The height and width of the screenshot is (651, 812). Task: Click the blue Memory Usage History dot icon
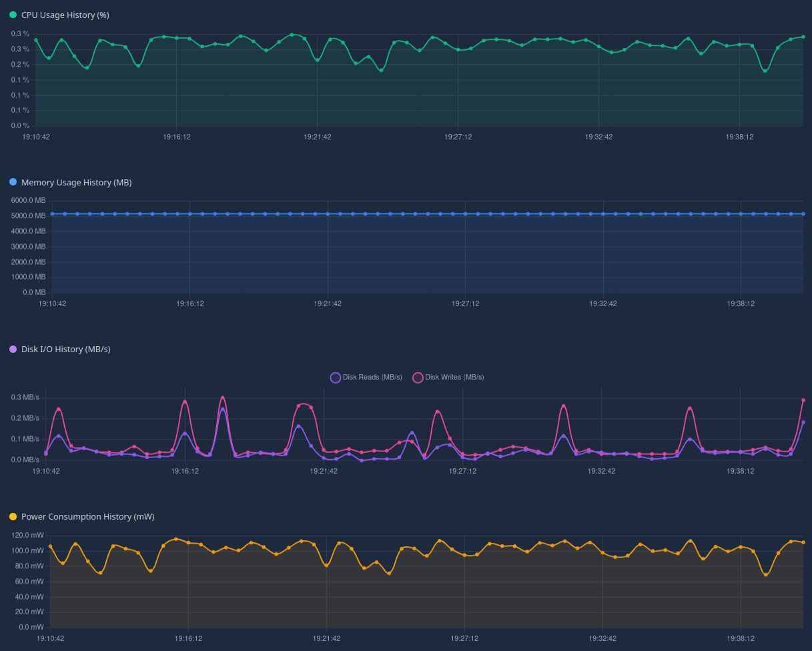13,182
